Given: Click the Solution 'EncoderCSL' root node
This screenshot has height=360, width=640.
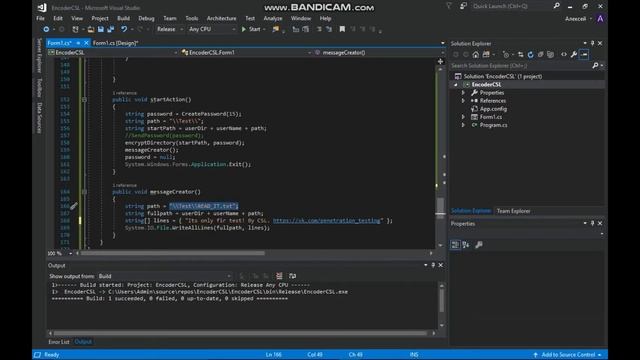Looking at the screenshot, I should [502, 76].
